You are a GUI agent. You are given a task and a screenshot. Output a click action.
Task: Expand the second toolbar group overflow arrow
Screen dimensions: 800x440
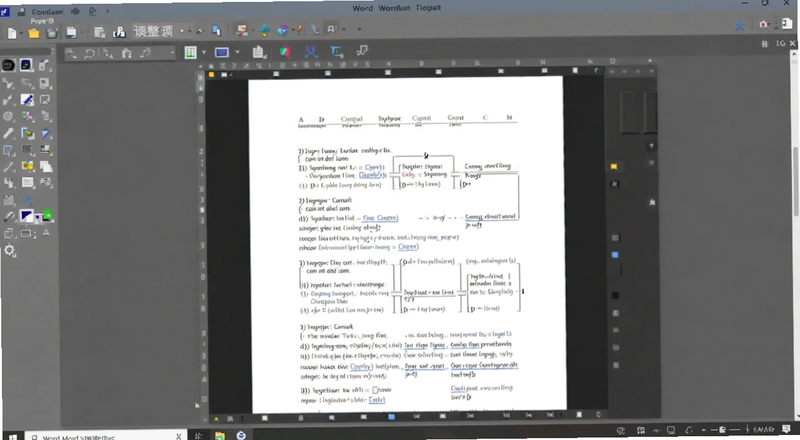(172, 53)
